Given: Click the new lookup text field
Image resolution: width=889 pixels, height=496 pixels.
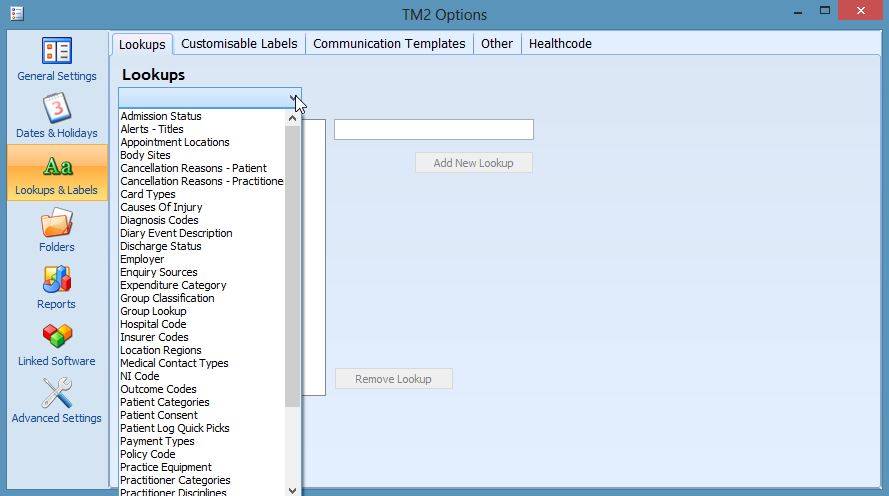Looking at the screenshot, I should click(x=434, y=129).
